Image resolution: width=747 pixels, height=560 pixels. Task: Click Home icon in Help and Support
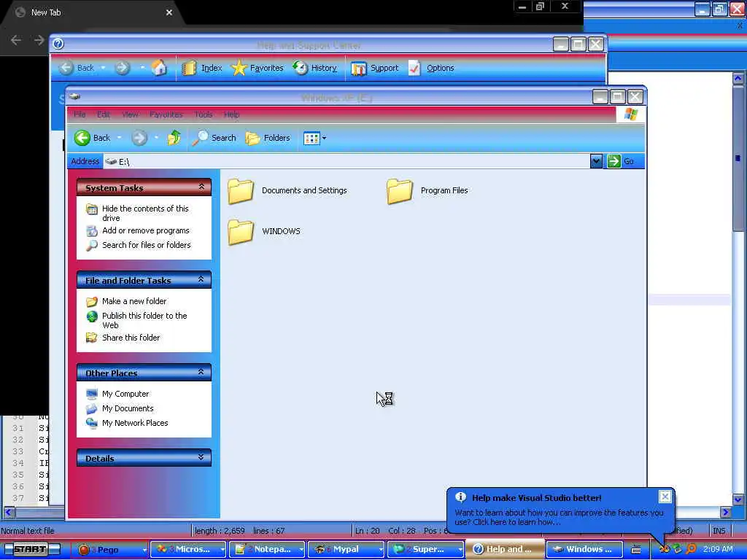click(160, 68)
